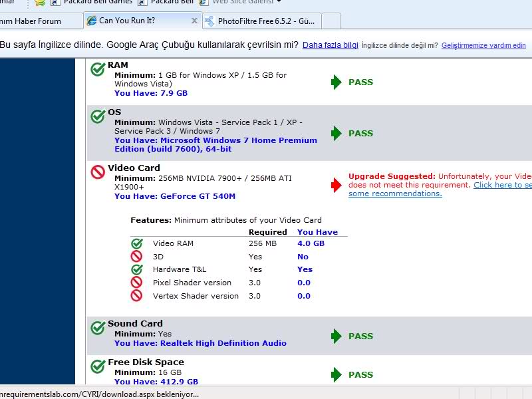Viewport: 532px width, 399px height.
Task: Open the 'Daha fazla bilgi' link
Action: pyautogui.click(x=330, y=45)
